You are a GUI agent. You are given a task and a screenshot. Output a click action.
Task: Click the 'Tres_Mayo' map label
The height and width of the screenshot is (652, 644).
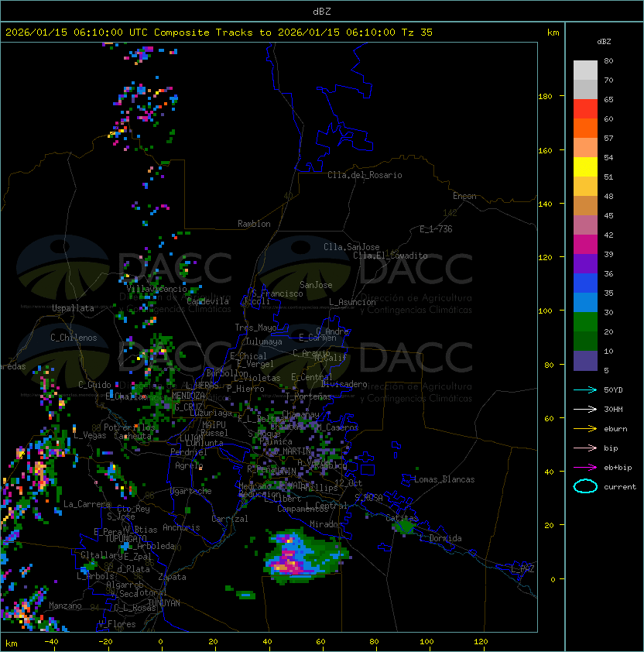255,328
